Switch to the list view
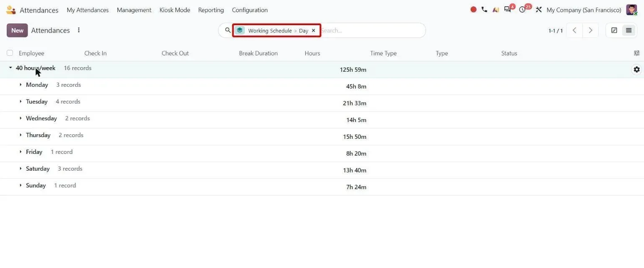 (x=628, y=30)
